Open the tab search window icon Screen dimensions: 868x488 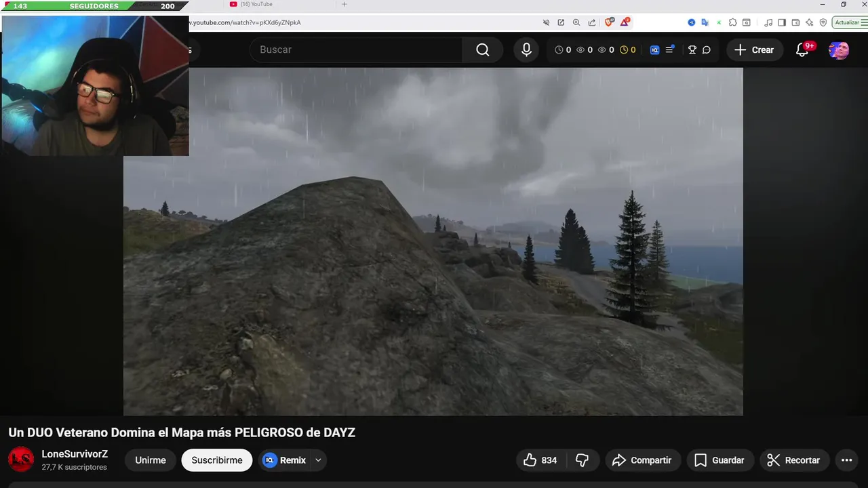pyautogui.click(x=747, y=22)
